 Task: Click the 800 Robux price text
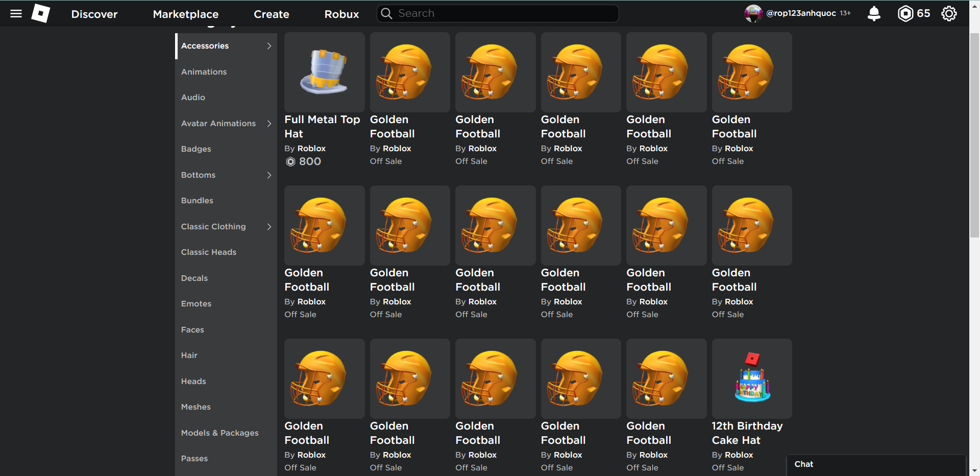click(x=310, y=161)
